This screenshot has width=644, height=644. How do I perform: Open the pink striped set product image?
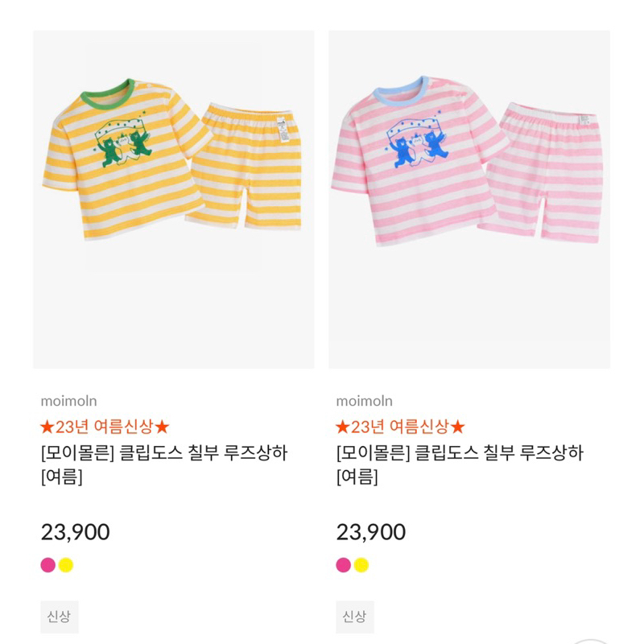coord(469,199)
